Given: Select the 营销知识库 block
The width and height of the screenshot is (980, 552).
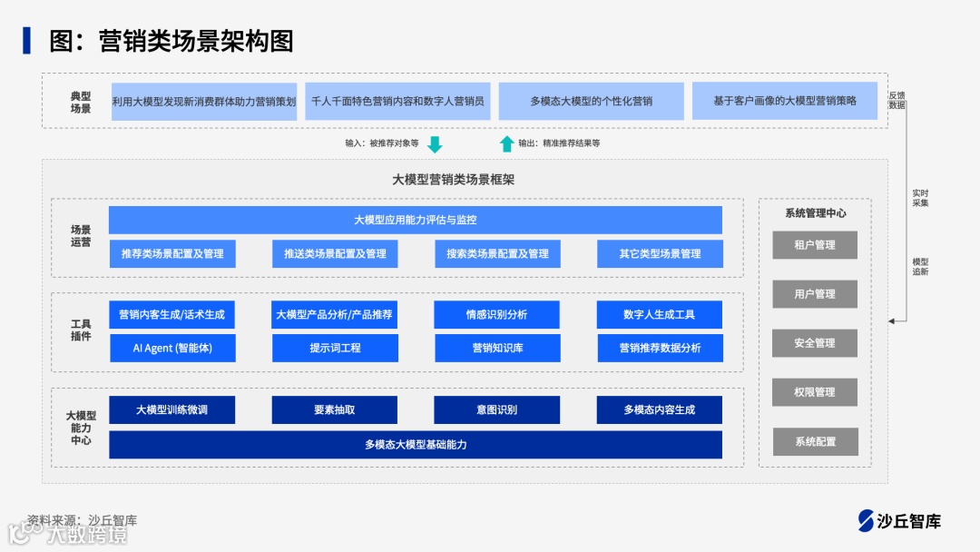Looking at the screenshot, I should (497, 349).
